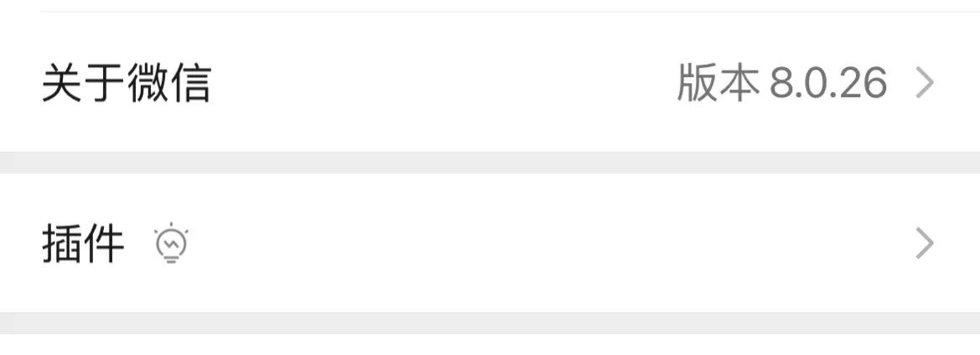Click the number 8.0.26
980x355 pixels.
point(828,83)
